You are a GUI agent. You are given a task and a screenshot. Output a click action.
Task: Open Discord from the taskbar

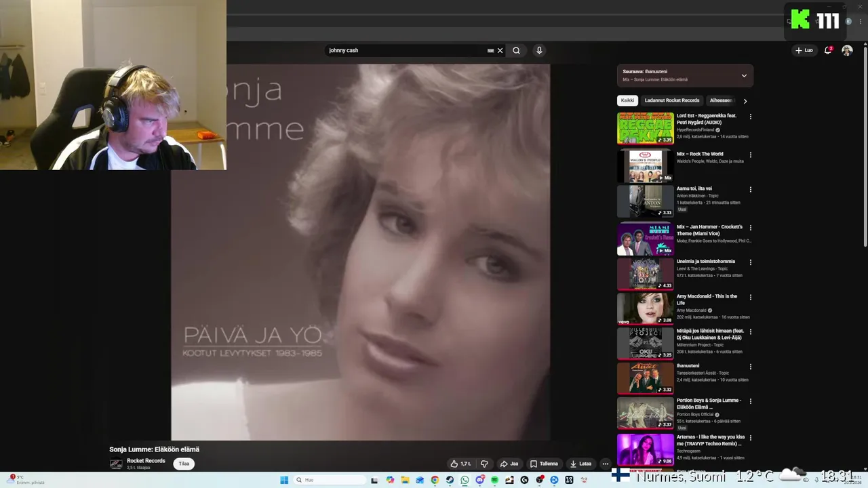(479, 480)
